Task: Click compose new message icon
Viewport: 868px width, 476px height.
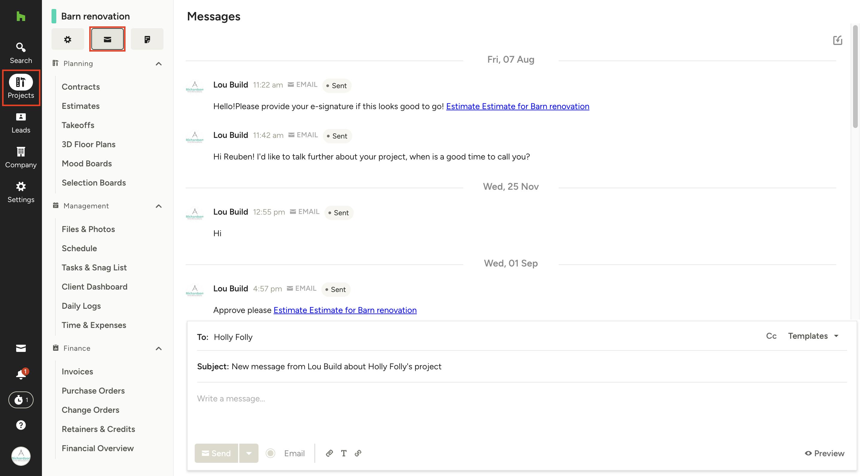Action: [838, 40]
